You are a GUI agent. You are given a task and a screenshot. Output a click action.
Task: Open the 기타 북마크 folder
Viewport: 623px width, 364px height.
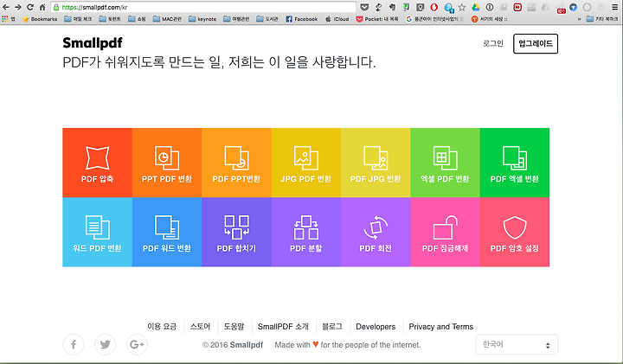603,19
